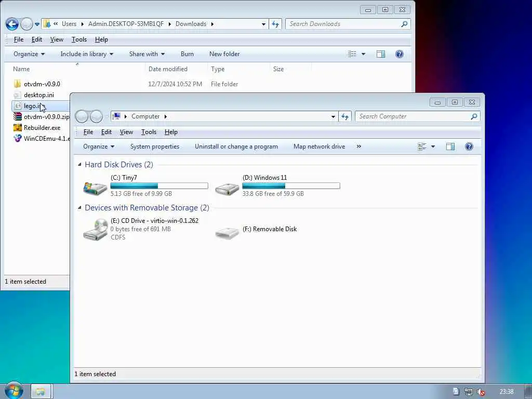Open recent pages dropdown in Downloads window
Screen dimensions: 532x399
coord(37,24)
